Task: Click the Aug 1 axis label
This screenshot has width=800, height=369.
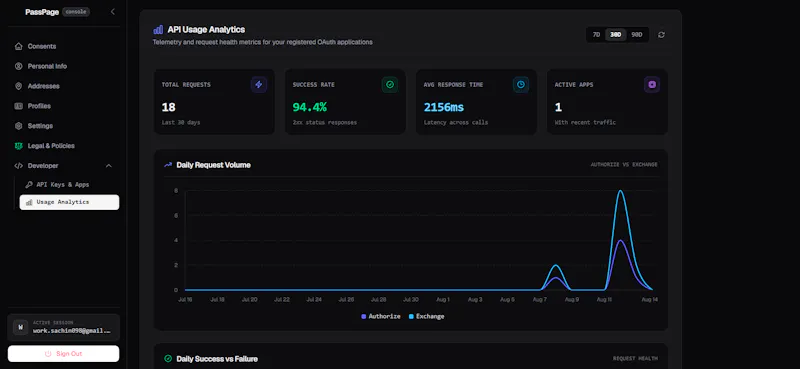Action: (443, 300)
